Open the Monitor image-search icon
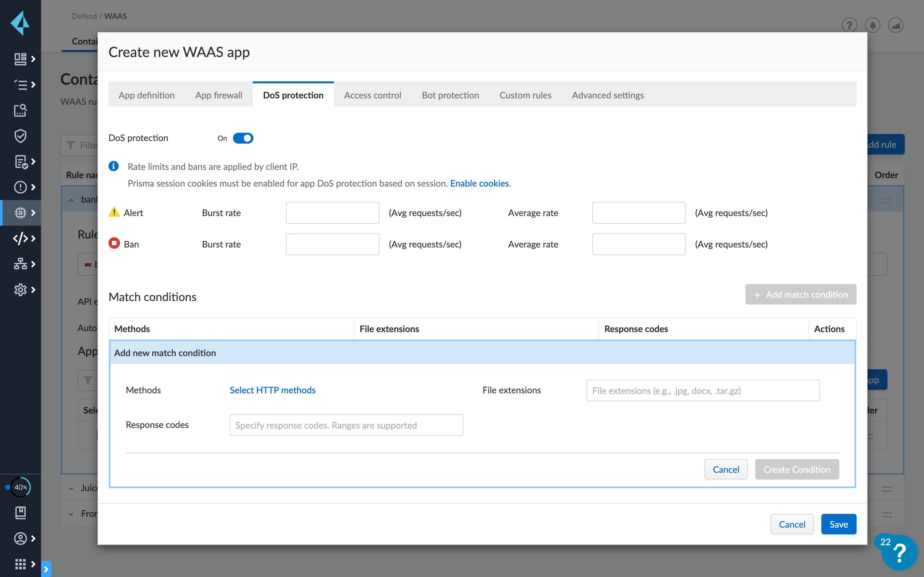The width and height of the screenshot is (924, 577). pyautogui.click(x=20, y=111)
